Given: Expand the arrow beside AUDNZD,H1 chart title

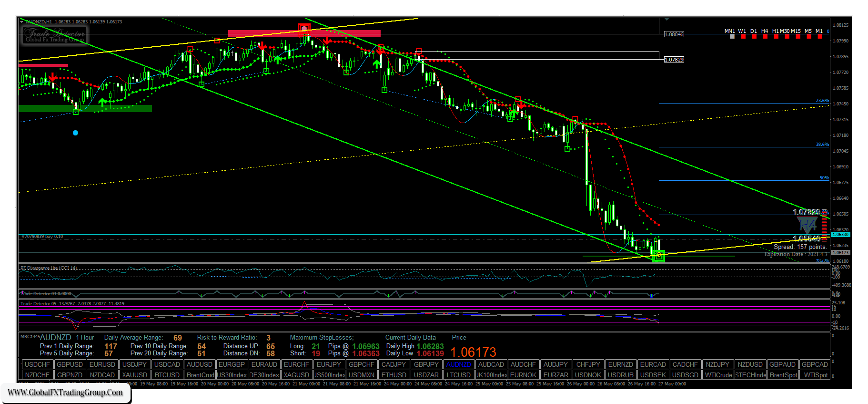Looking at the screenshot, I should click(22, 22).
